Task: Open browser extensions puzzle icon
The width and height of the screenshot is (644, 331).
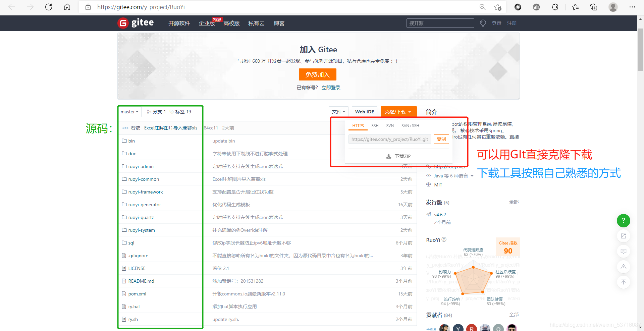Action: point(555,7)
